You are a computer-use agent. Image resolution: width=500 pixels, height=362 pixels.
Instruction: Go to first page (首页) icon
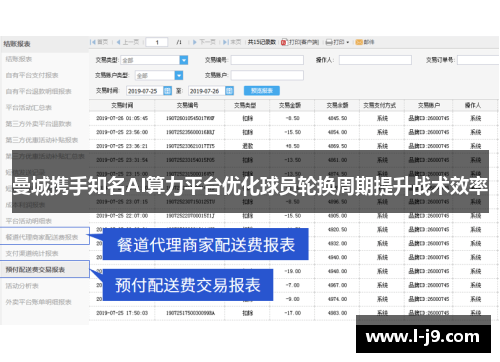click(x=93, y=42)
